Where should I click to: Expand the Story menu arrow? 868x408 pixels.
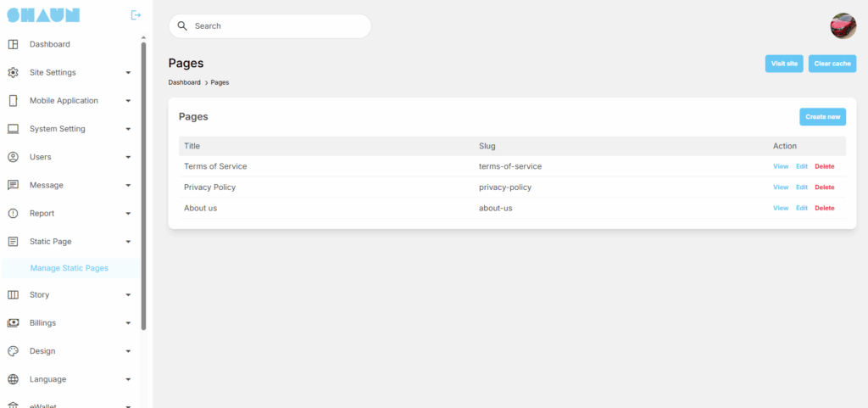pos(128,295)
